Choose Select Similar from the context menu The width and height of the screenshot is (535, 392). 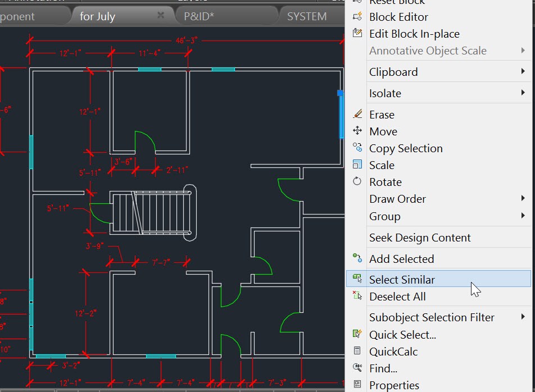[402, 280]
